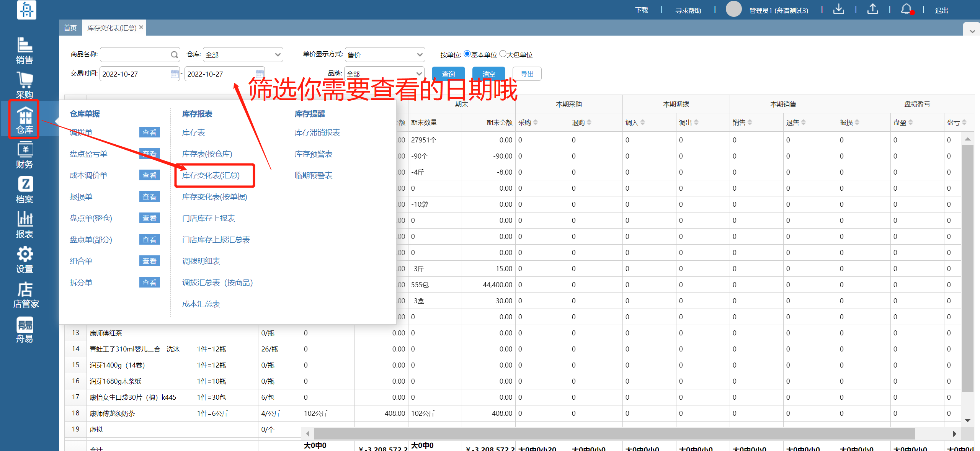This screenshot has height=451, width=980.
Task: Click the vertical scrollbar down arrow
Action: point(967,420)
